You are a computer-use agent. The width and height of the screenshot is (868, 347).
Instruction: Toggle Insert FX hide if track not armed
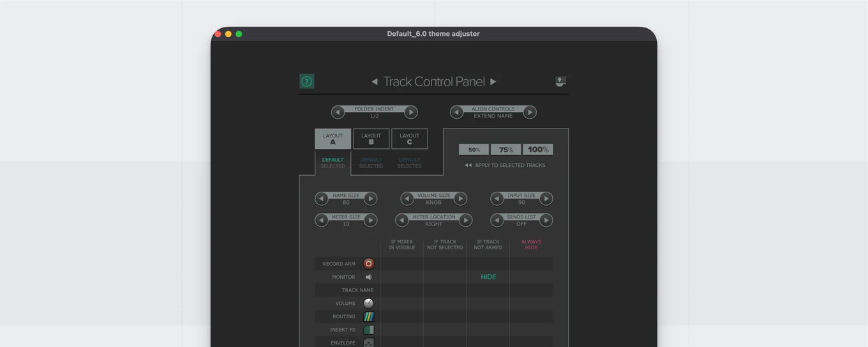488,330
